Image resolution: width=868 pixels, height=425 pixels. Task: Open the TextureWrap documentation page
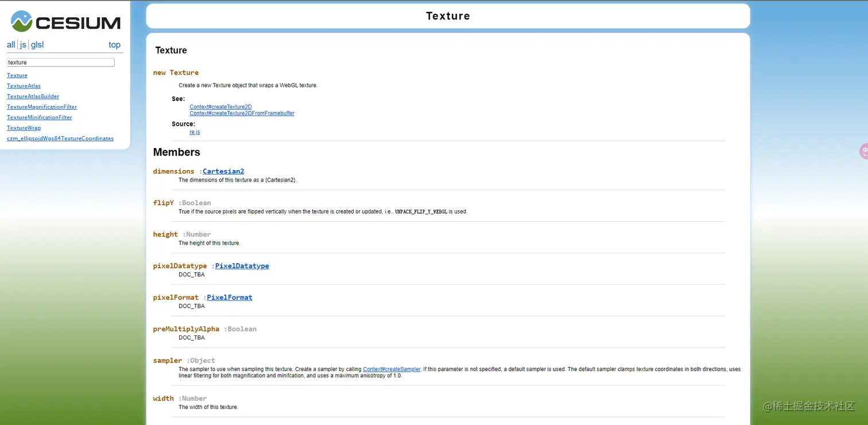24,127
